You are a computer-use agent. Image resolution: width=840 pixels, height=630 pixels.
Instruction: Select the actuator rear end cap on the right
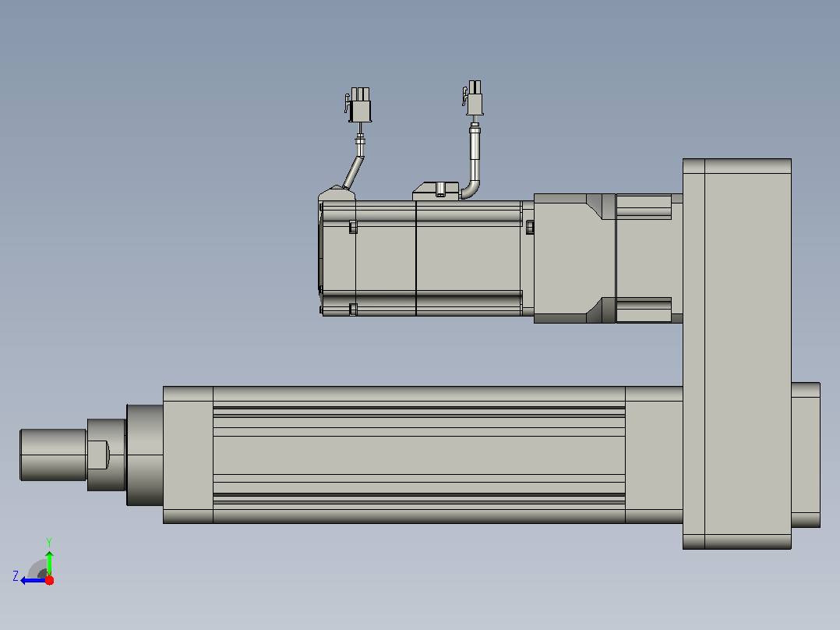click(x=806, y=455)
